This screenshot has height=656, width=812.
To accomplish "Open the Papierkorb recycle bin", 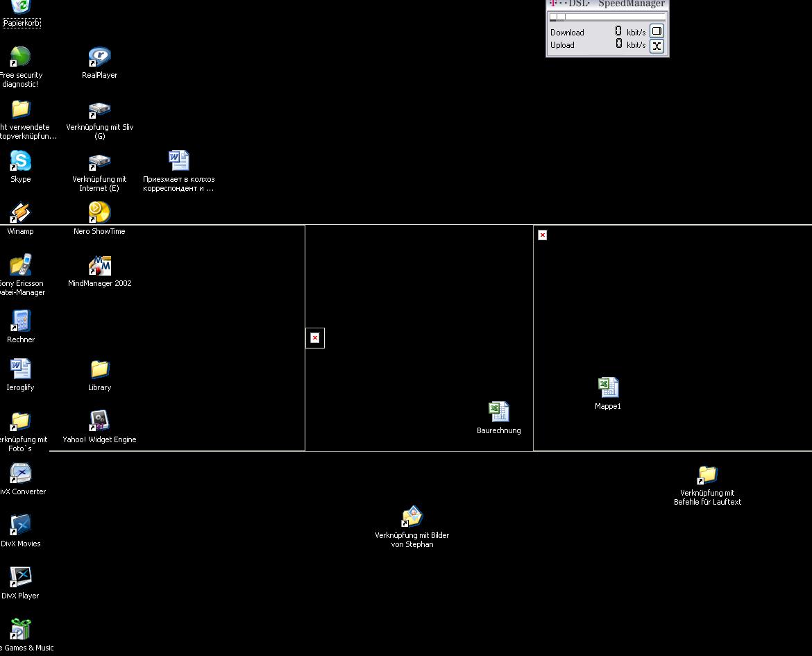I will click(x=21, y=8).
